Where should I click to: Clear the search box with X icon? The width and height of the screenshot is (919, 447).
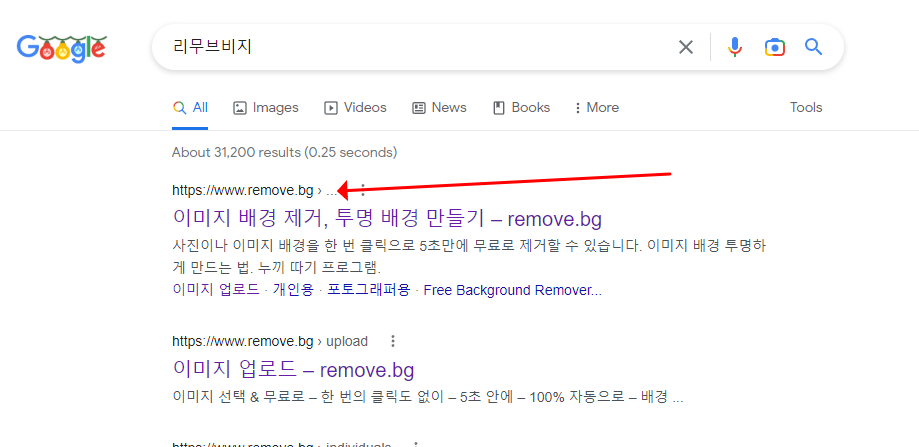point(686,47)
